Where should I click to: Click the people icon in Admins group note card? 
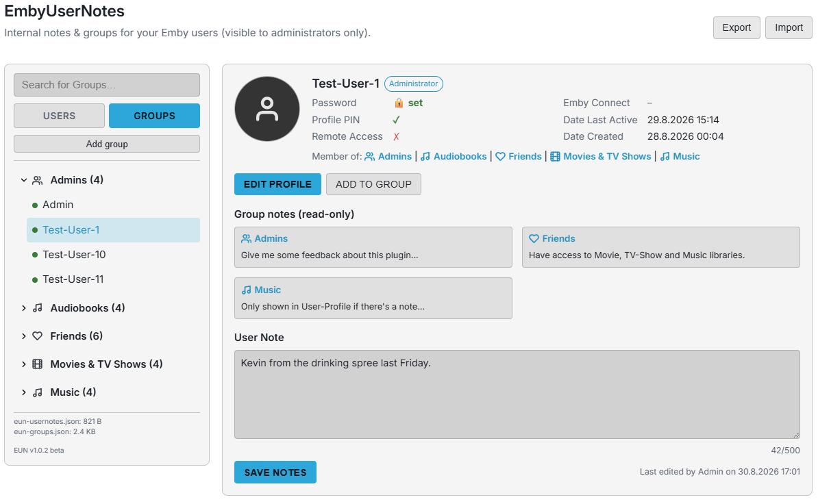point(246,239)
